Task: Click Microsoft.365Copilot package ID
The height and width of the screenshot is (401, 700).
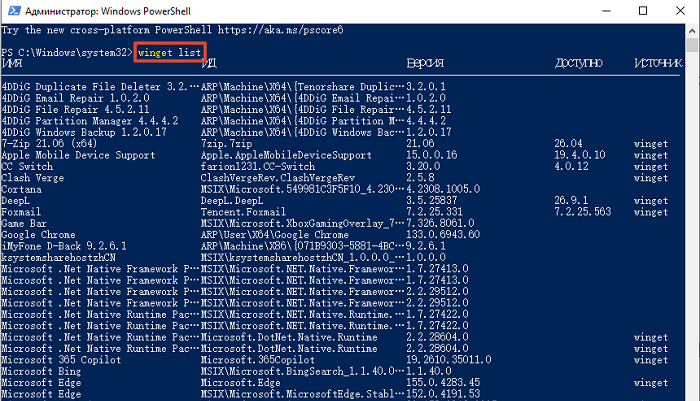Action: click(x=258, y=360)
